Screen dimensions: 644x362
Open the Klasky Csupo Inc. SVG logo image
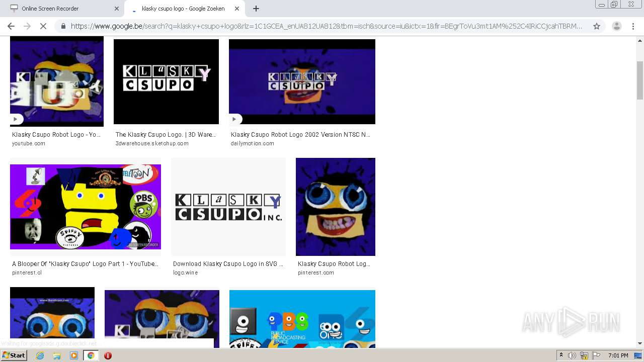228,207
